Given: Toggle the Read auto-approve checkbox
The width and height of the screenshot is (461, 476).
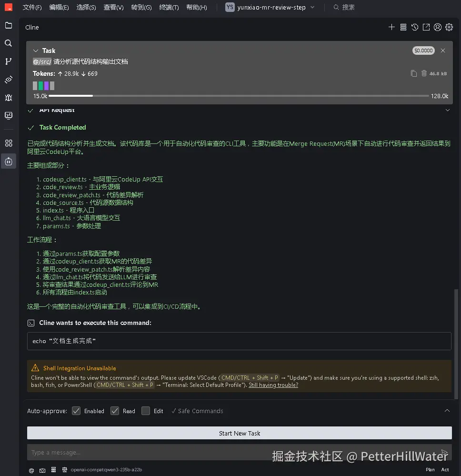Looking at the screenshot, I should pyautogui.click(x=115, y=411).
